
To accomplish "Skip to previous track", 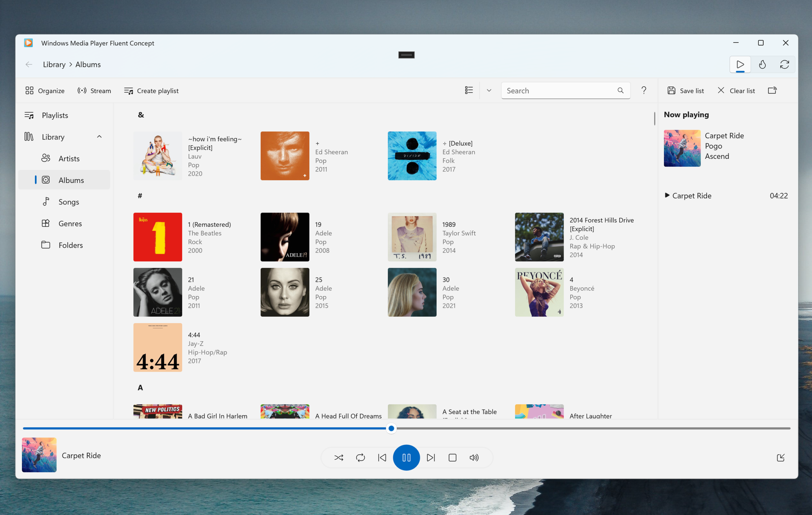I will point(382,458).
